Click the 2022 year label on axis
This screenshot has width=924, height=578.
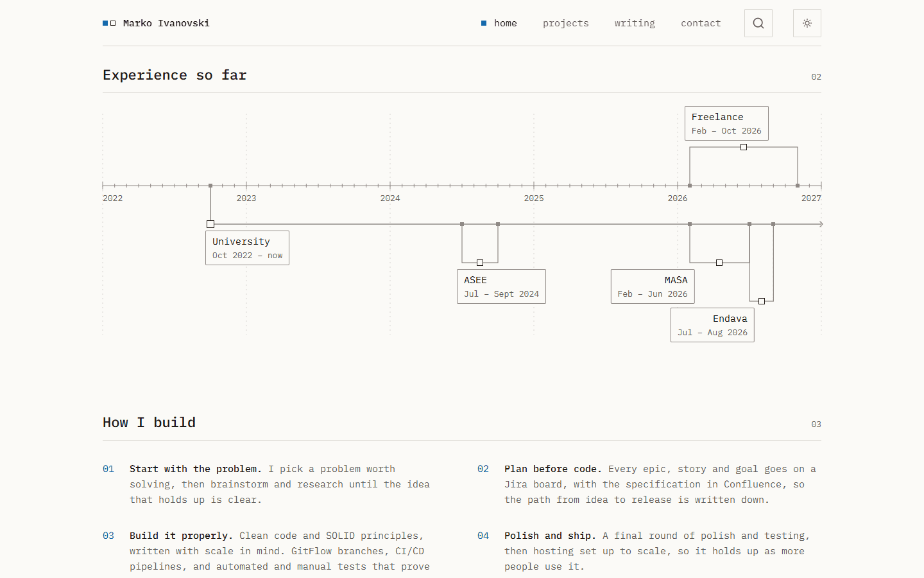click(x=113, y=198)
